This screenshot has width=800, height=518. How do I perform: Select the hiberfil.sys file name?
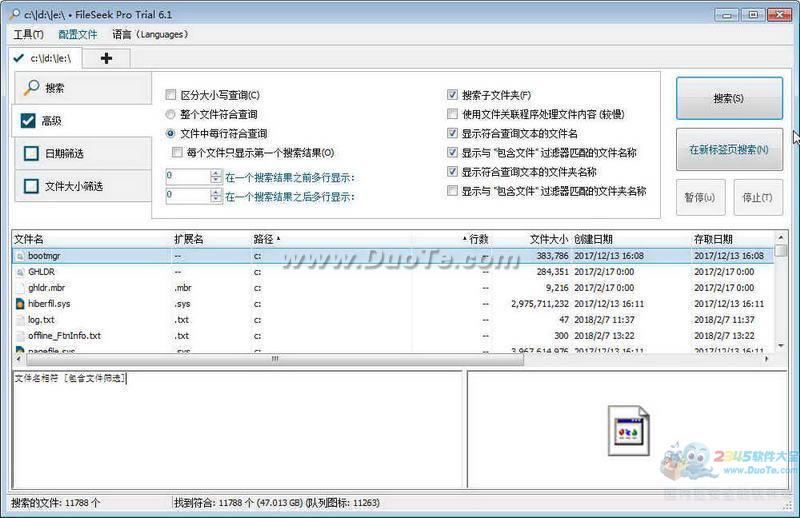click(x=49, y=304)
